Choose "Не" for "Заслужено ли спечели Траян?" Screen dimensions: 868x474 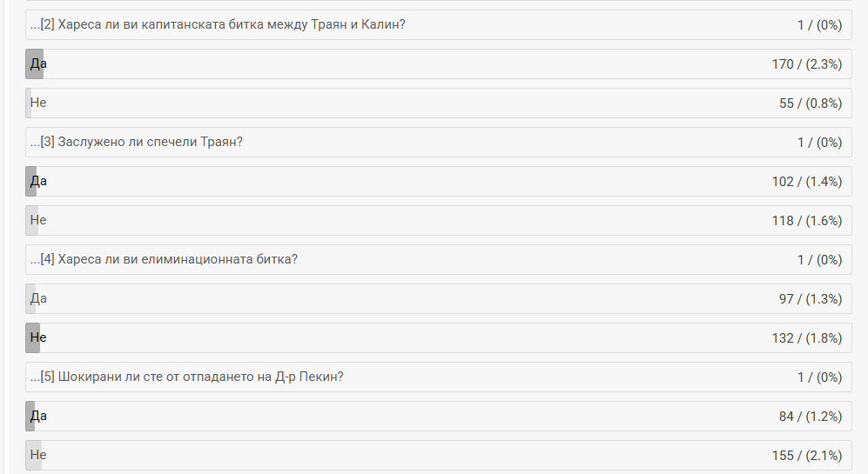[38, 221]
